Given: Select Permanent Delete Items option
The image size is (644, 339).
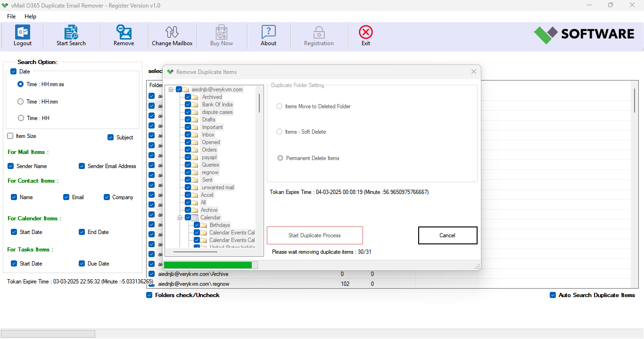Looking at the screenshot, I should tap(280, 158).
